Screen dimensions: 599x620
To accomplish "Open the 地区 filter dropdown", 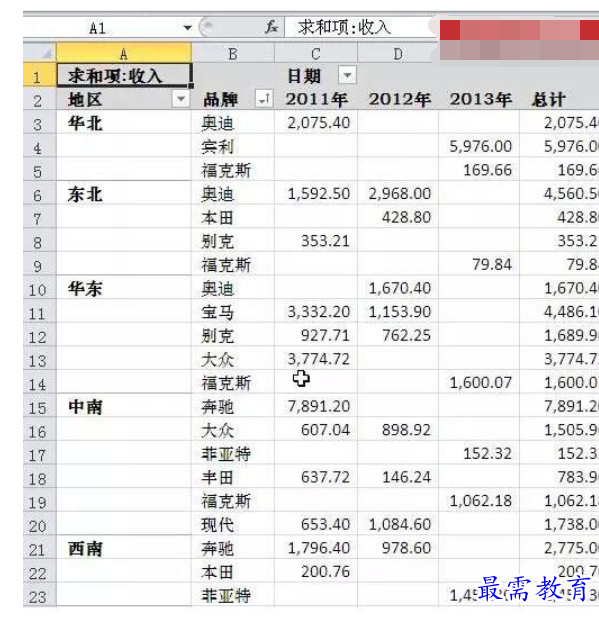I will 181,98.
